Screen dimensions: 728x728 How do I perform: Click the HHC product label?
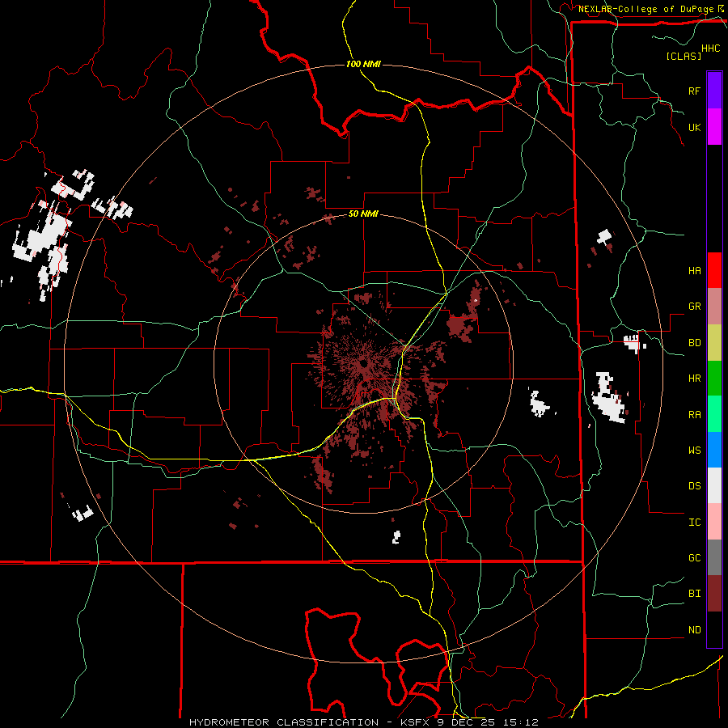pyautogui.click(x=711, y=49)
